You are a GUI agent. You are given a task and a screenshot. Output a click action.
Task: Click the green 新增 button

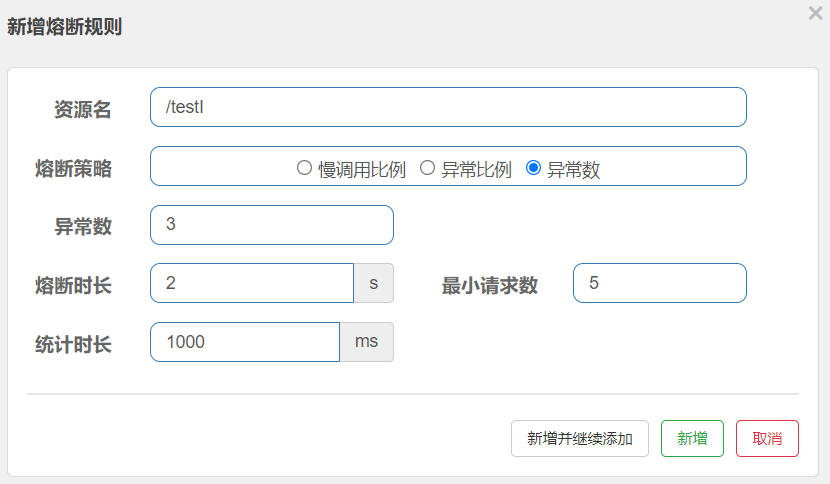click(692, 438)
